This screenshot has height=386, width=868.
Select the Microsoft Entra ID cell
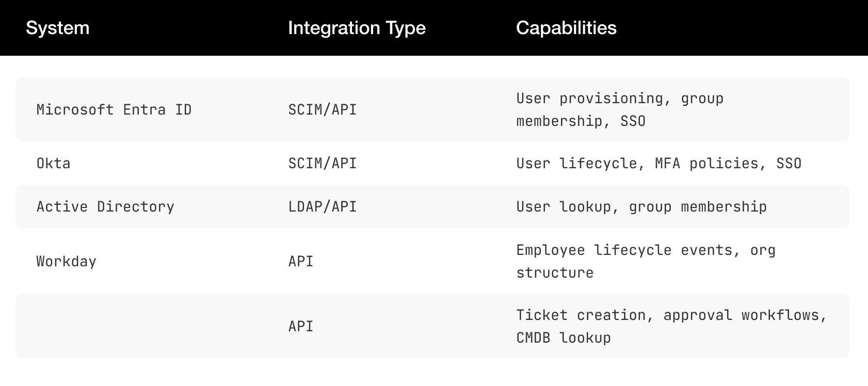tap(114, 109)
